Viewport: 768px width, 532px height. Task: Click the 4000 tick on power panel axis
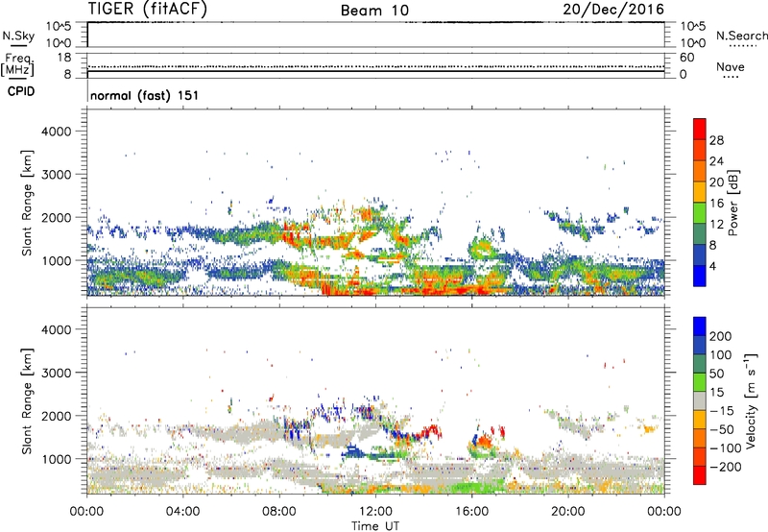pos(56,132)
